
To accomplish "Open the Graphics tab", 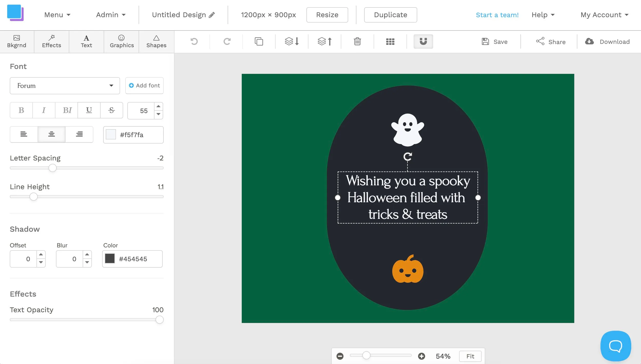I will coord(122,42).
